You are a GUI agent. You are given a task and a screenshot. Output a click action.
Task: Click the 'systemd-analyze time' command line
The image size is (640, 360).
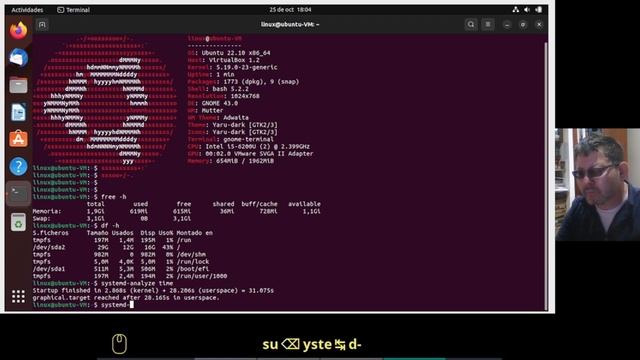pos(103,283)
